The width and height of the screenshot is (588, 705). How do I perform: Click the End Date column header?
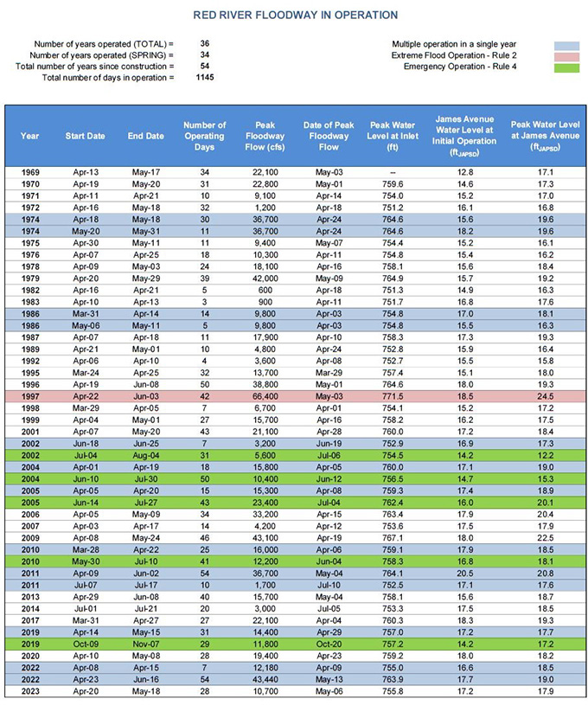click(x=146, y=136)
